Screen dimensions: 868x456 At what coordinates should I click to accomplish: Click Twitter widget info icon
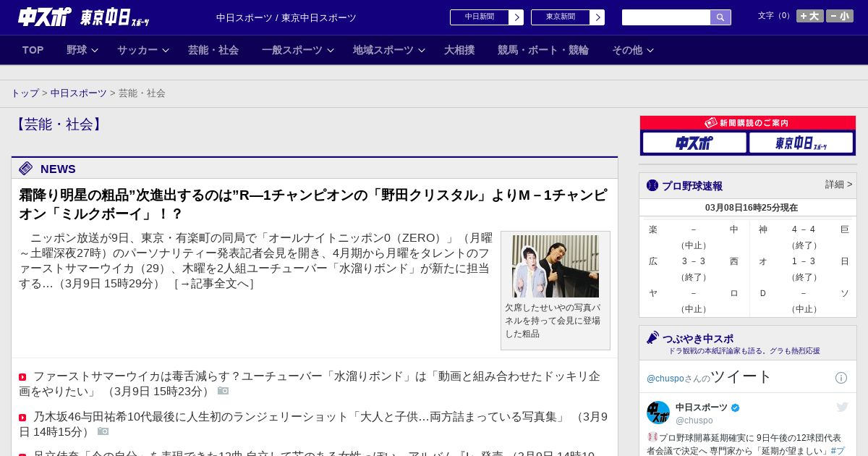pyautogui.click(x=841, y=378)
